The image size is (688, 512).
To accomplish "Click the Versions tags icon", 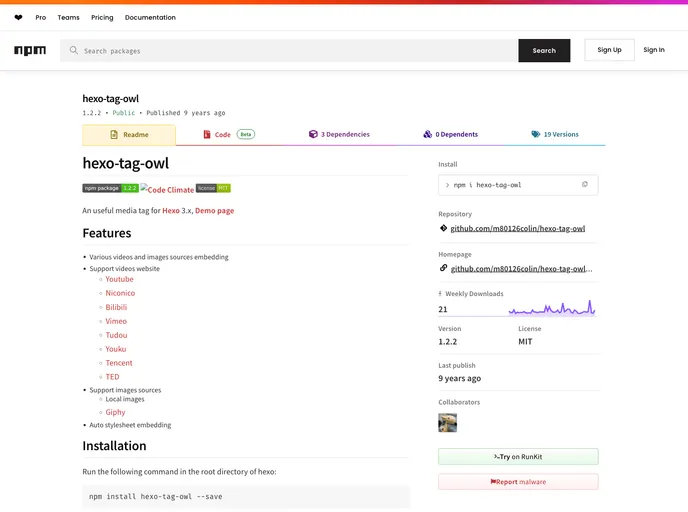I will [x=536, y=134].
